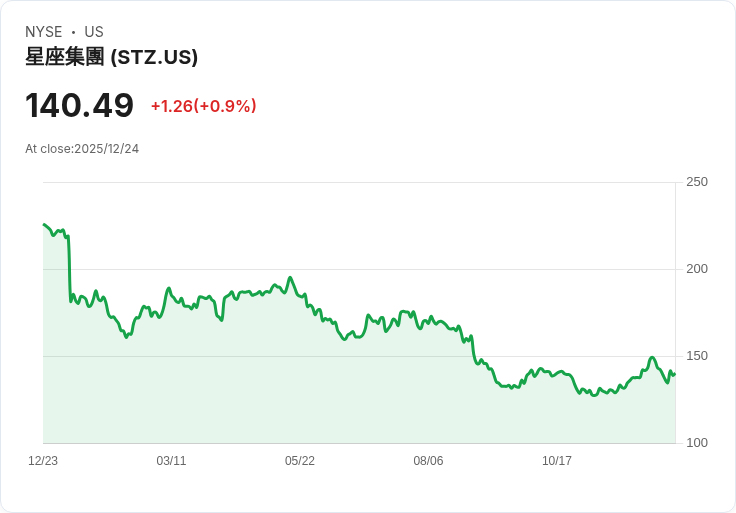This screenshot has width=736, height=513.
Task: Click the 03/11 date axis label
Action: pyautogui.click(x=171, y=461)
